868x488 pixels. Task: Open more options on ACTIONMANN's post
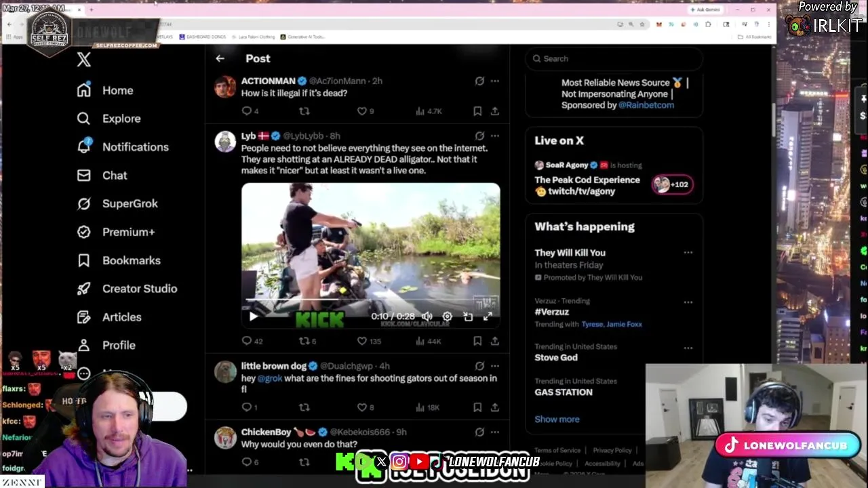(495, 81)
